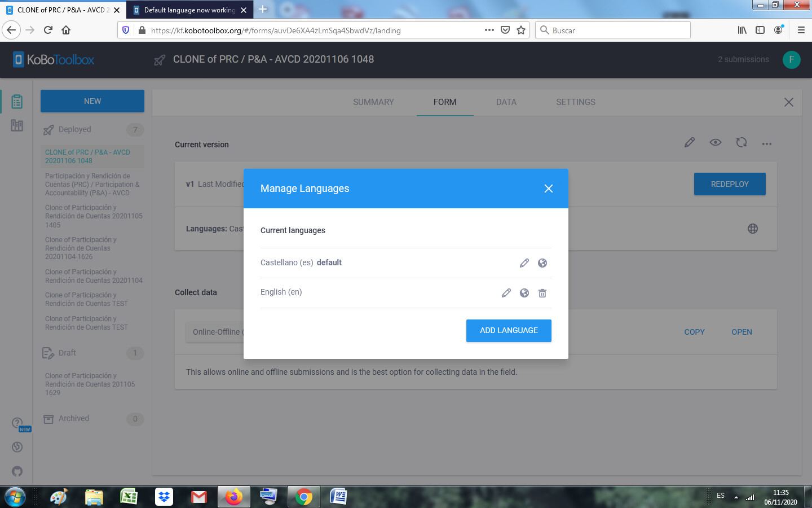Close the Manage Languages dialog
The width and height of the screenshot is (812, 508).
(x=548, y=189)
